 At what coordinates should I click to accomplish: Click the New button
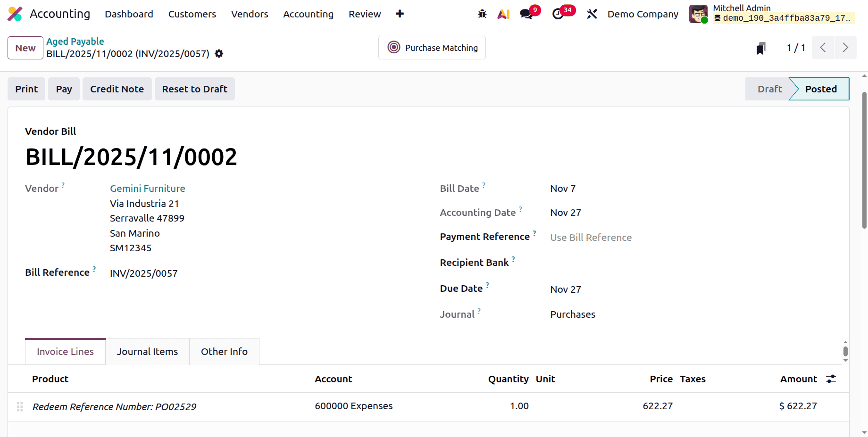click(25, 48)
